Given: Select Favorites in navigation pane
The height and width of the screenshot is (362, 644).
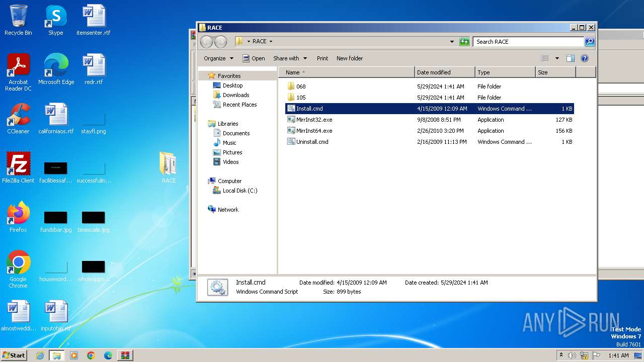Looking at the screenshot, I should [x=229, y=76].
